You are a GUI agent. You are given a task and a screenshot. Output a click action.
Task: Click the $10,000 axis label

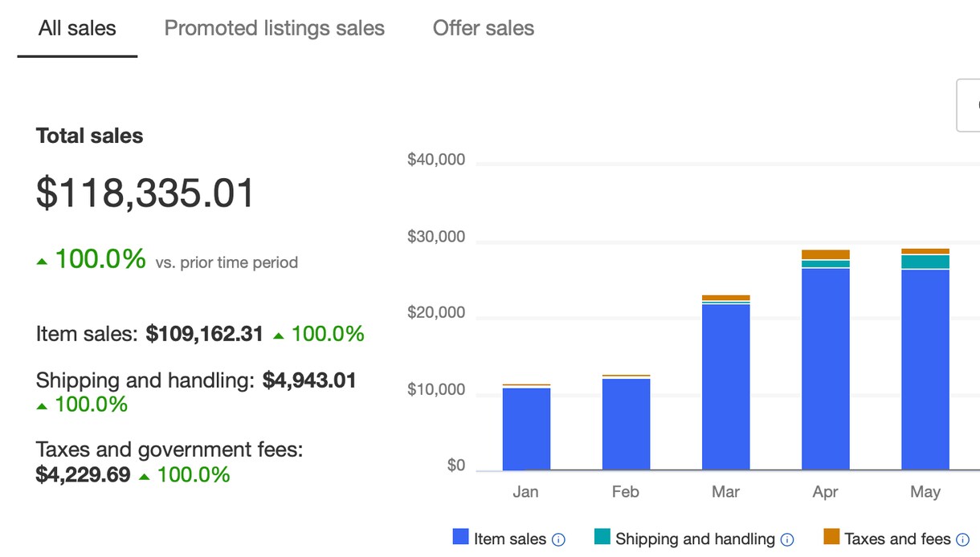[x=436, y=390]
